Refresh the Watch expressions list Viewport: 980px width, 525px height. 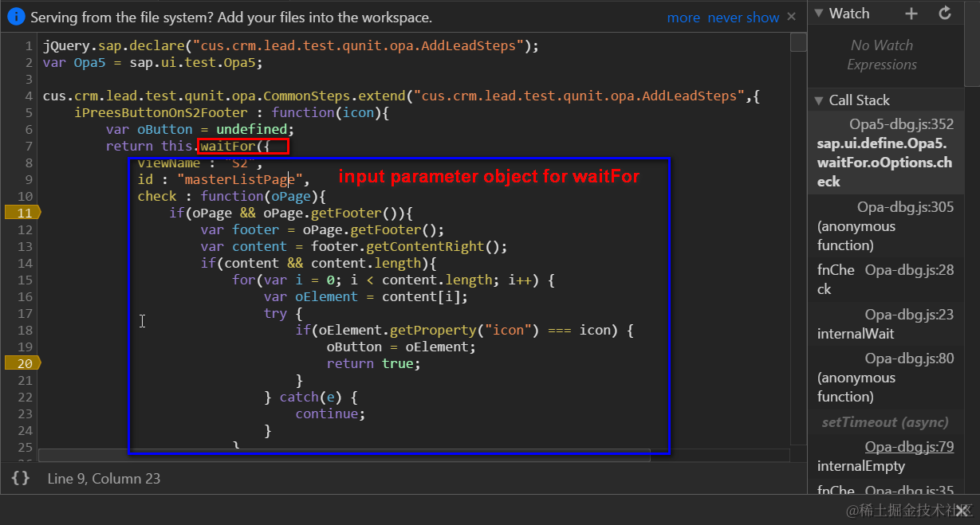click(944, 13)
